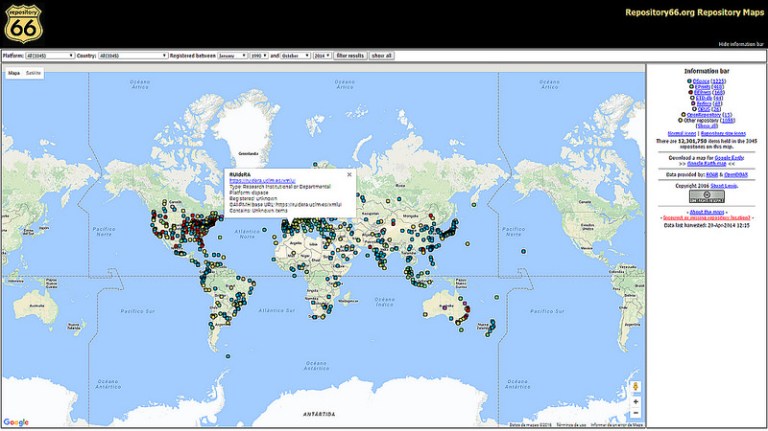Screen dimensions: 768x431
Task: Open the OpenDOAR data provider link
Action: point(736,175)
